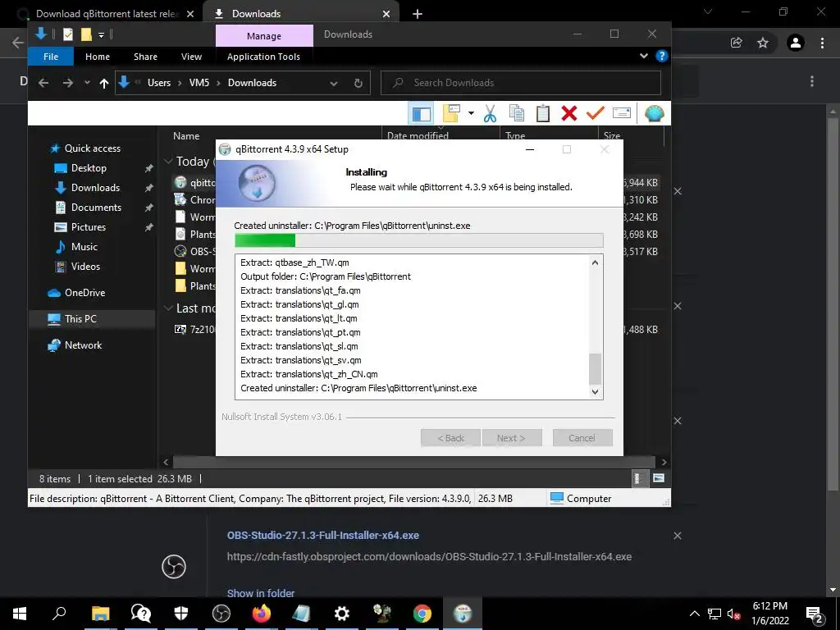Open the Classic Shell seashell settings icon
Screen dimensions: 840x630
pos(654,113)
